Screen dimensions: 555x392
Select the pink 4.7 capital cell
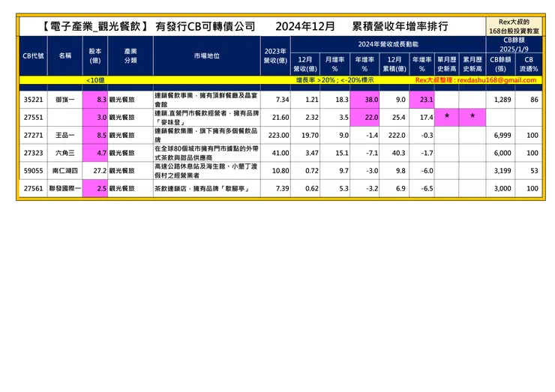94,153
